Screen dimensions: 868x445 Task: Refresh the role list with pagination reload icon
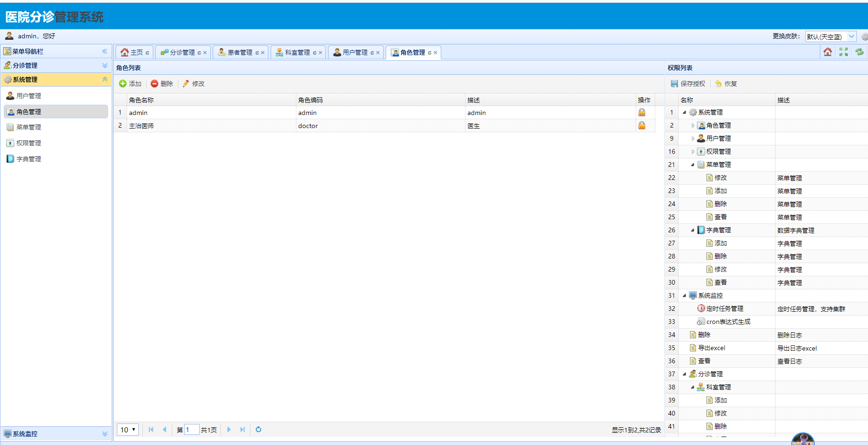[258, 429]
